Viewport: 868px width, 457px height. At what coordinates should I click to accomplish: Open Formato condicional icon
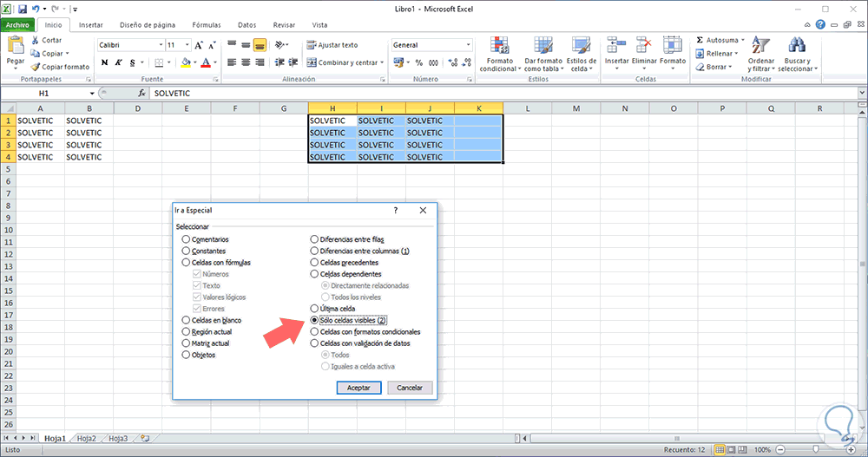click(499, 46)
